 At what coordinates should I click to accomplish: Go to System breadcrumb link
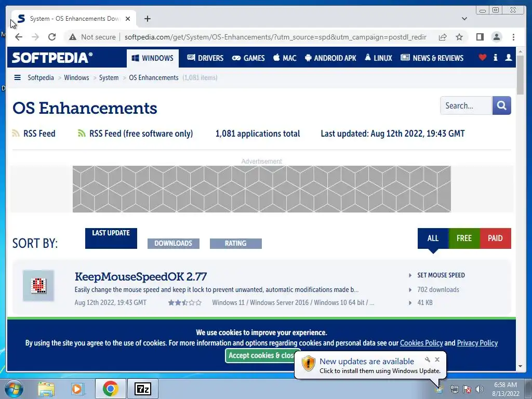click(x=109, y=77)
